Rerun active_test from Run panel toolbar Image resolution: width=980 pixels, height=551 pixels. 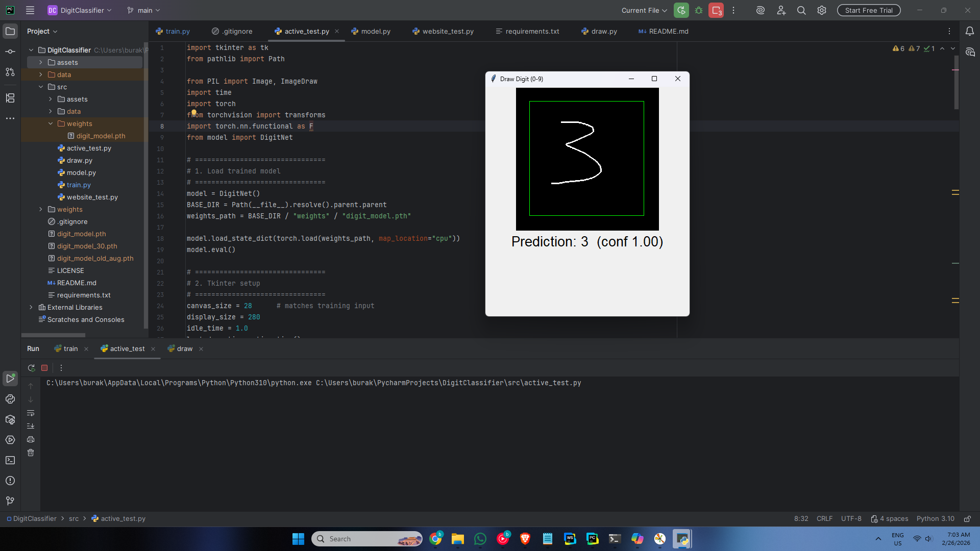(x=31, y=368)
